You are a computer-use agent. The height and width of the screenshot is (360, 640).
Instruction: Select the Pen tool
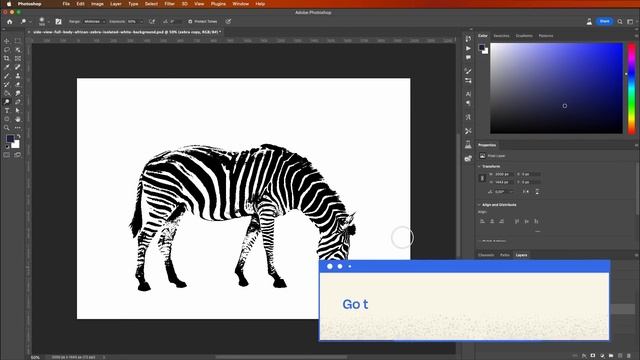click(18, 102)
